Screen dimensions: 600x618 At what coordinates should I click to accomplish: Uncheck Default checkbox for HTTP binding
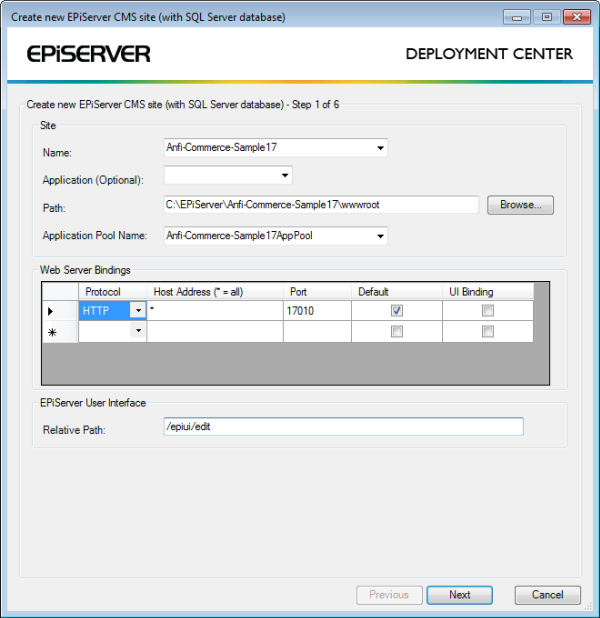pos(397,311)
